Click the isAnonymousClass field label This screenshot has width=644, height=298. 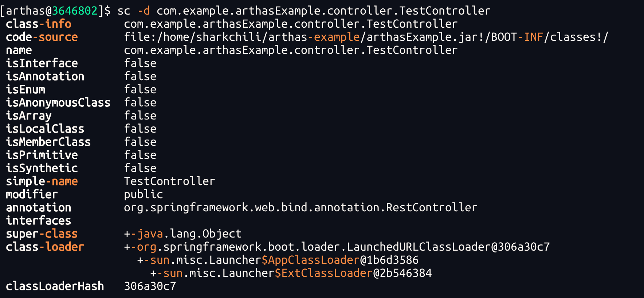[x=58, y=103]
